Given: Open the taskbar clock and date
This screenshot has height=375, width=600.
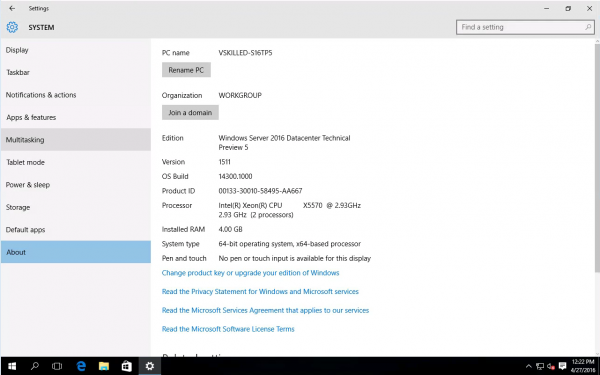Looking at the screenshot, I should [582, 366].
